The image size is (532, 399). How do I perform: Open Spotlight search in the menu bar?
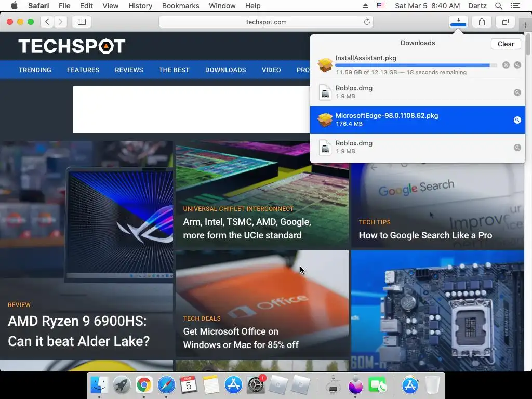[499, 6]
